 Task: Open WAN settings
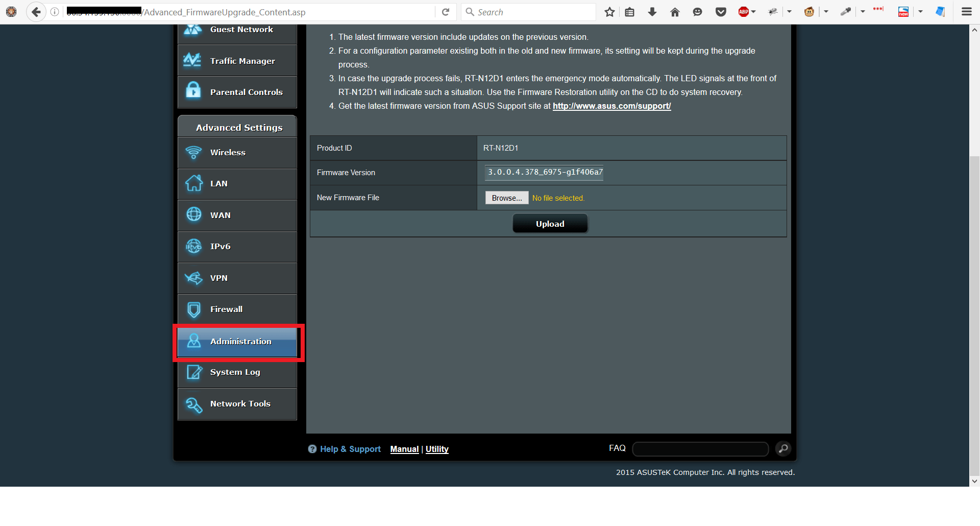(237, 215)
